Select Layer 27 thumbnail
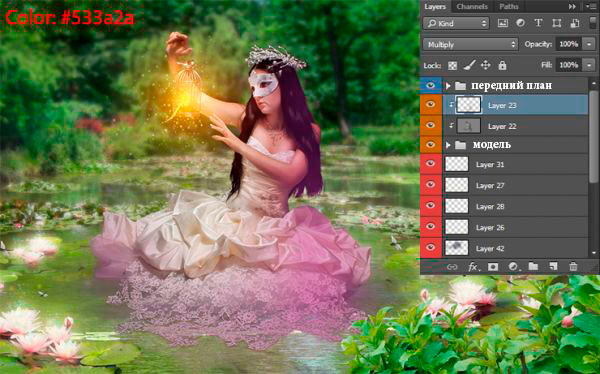Screen dimensions: 600x374 (x=457, y=185)
